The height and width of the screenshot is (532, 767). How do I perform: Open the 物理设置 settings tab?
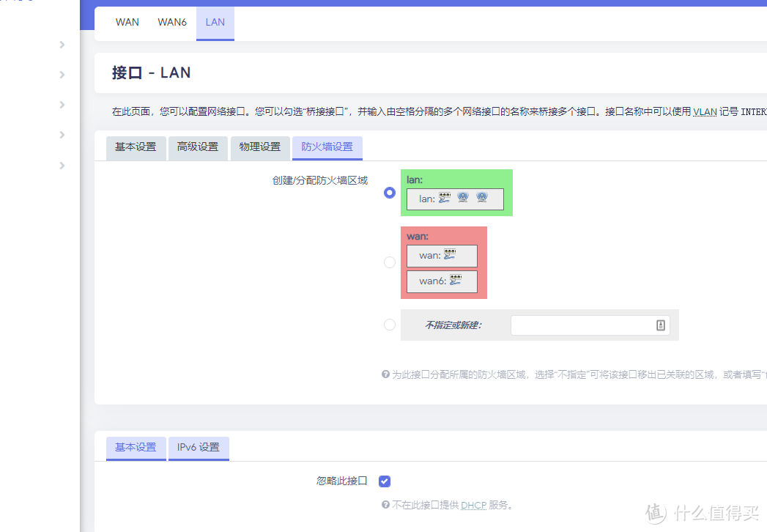point(260,147)
